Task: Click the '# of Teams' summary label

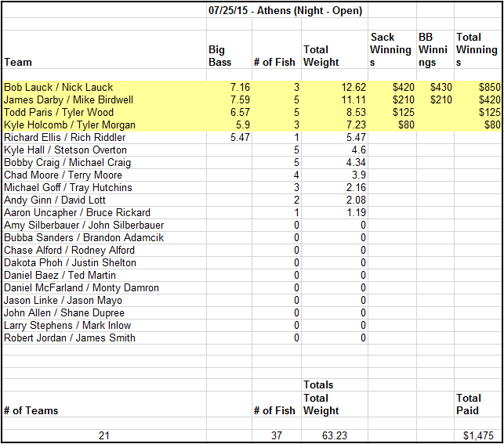Action: click(31, 410)
